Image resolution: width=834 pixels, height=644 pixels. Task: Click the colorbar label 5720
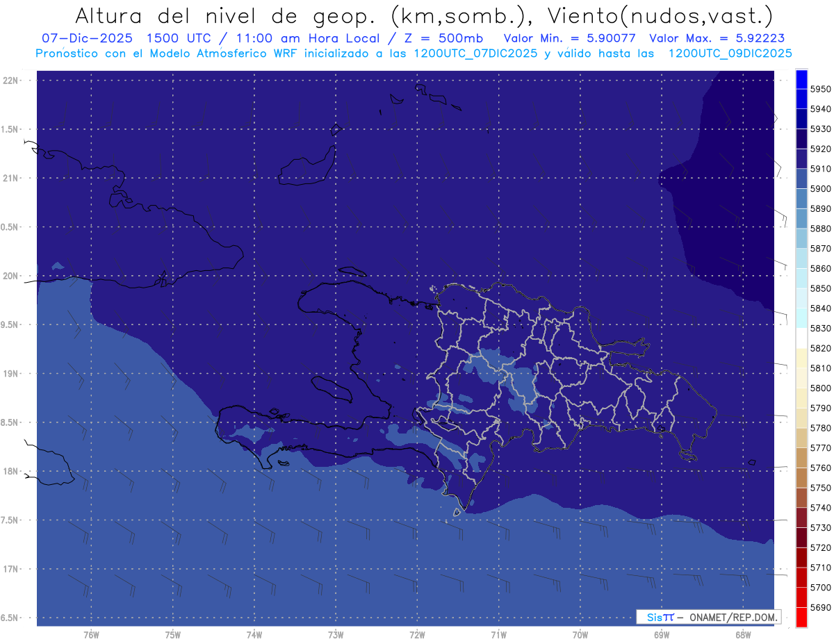821,547
